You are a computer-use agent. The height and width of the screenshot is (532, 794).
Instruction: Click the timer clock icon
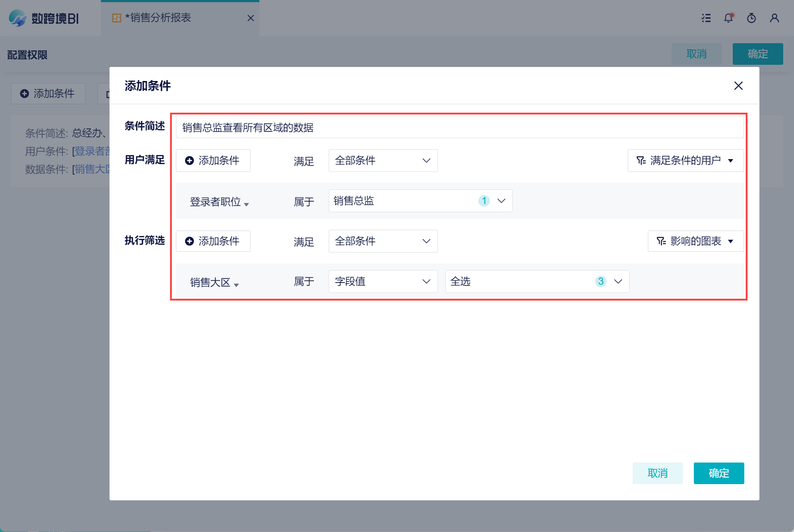pyautogui.click(x=751, y=18)
